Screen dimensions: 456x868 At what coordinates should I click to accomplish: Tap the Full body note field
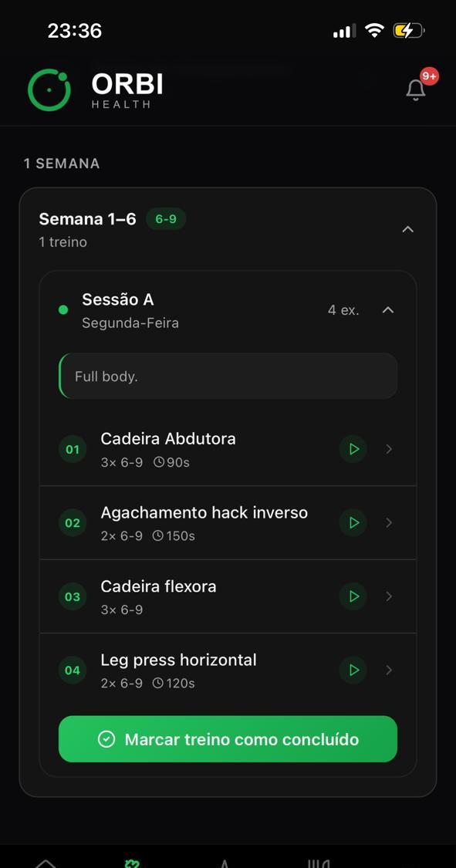tap(228, 376)
